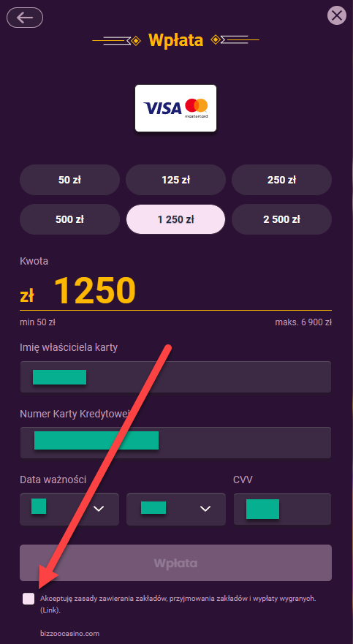Choose the 2 500 zł amount
353x644 pixels.
coord(281,219)
